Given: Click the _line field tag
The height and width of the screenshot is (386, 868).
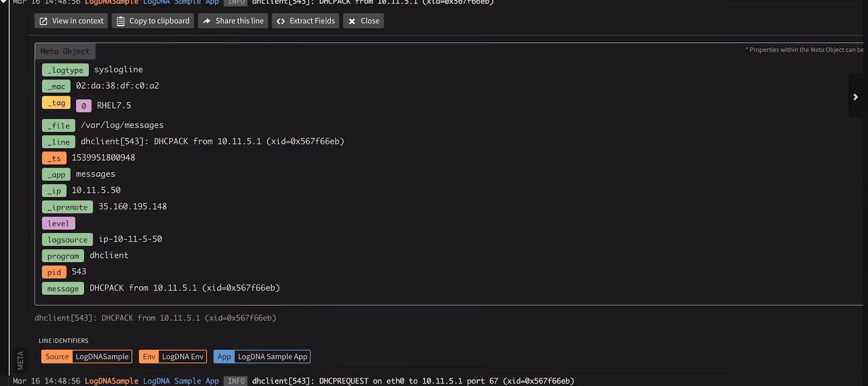Looking at the screenshot, I should 59,142.
